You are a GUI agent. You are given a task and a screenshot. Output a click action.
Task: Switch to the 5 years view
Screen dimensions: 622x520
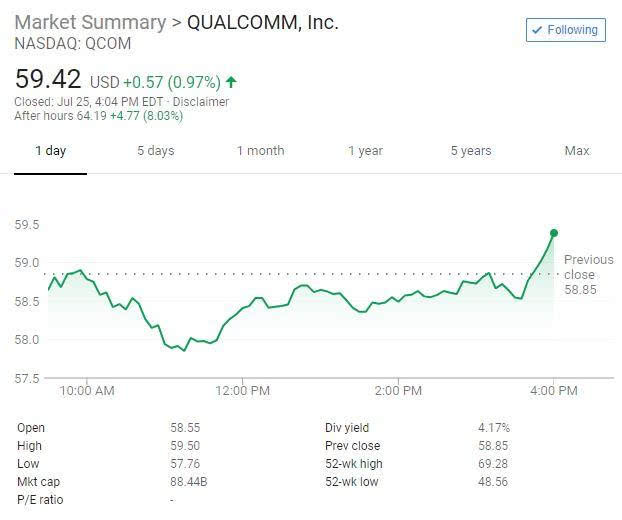pos(471,151)
